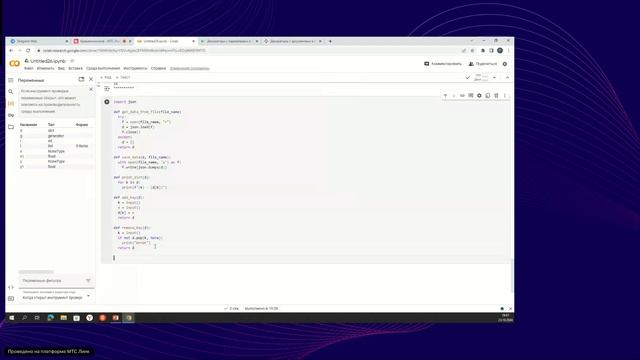Delete cell trash icon
This screenshot has height=360, width=640.
point(496,96)
